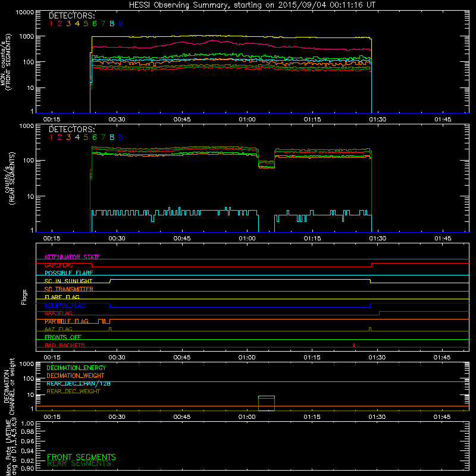Click 00:15 tick under flags panel
This screenshot has width=476, height=476.
[x=52, y=358]
